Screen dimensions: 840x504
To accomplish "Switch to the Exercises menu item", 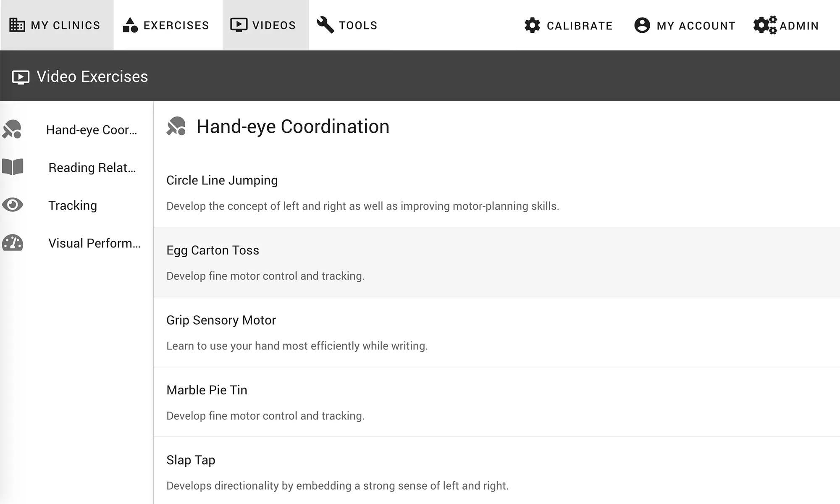I will coord(176,26).
